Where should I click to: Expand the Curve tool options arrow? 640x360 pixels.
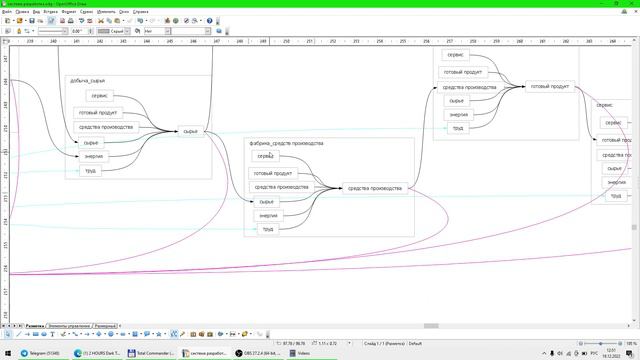[69, 334]
